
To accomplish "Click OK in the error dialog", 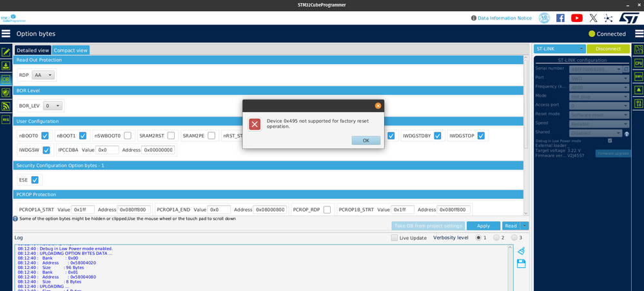I will point(366,140).
